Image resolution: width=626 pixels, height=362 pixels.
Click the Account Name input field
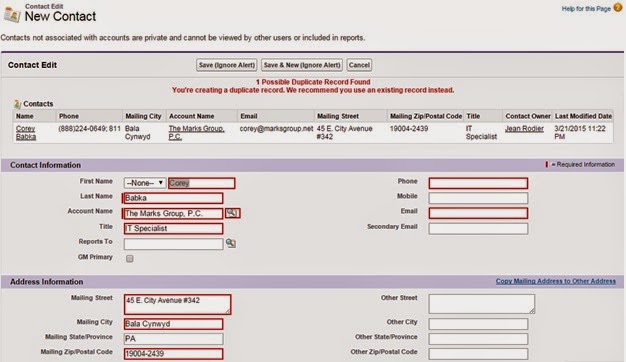173,214
